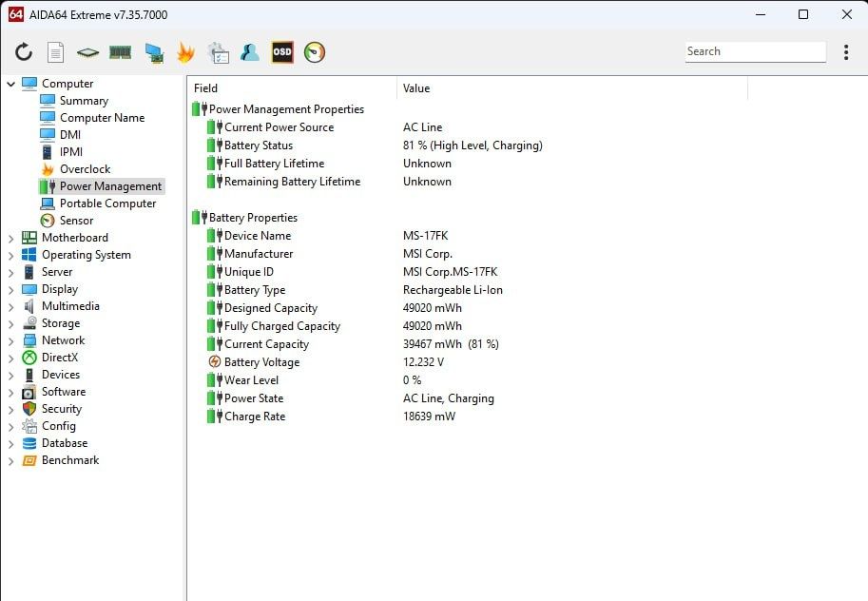
Task: Expand the Motherboard node
Action: (10, 238)
